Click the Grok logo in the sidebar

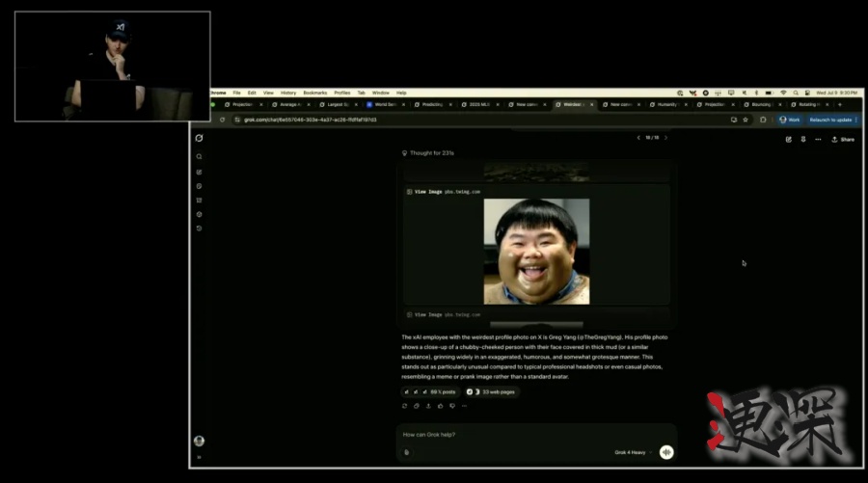(200, 138)
